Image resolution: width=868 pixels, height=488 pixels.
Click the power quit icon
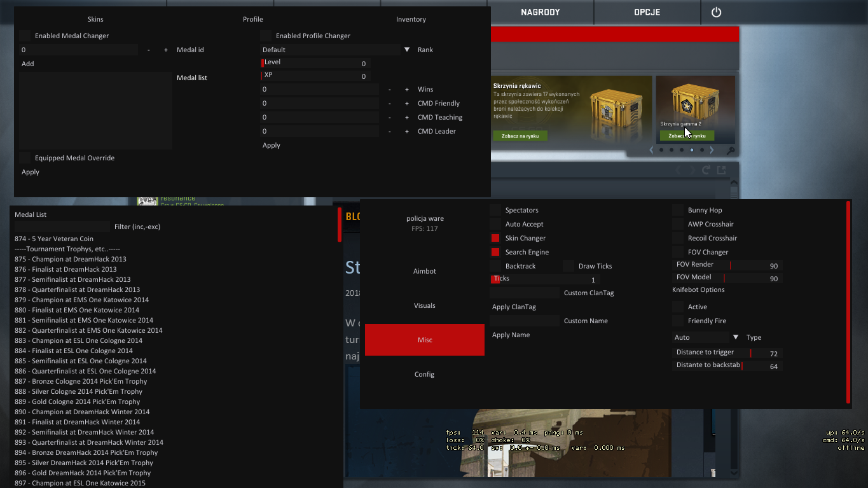click(x=716, y=12)
